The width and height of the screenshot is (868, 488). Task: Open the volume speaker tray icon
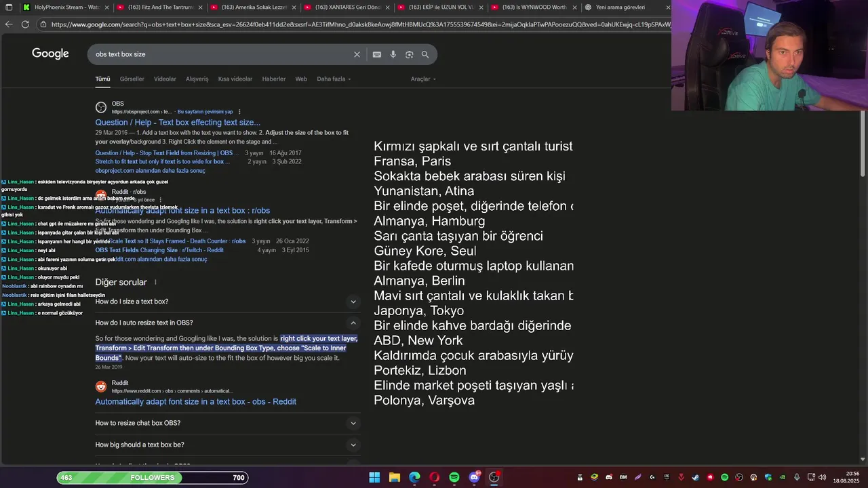click(822, 477)
